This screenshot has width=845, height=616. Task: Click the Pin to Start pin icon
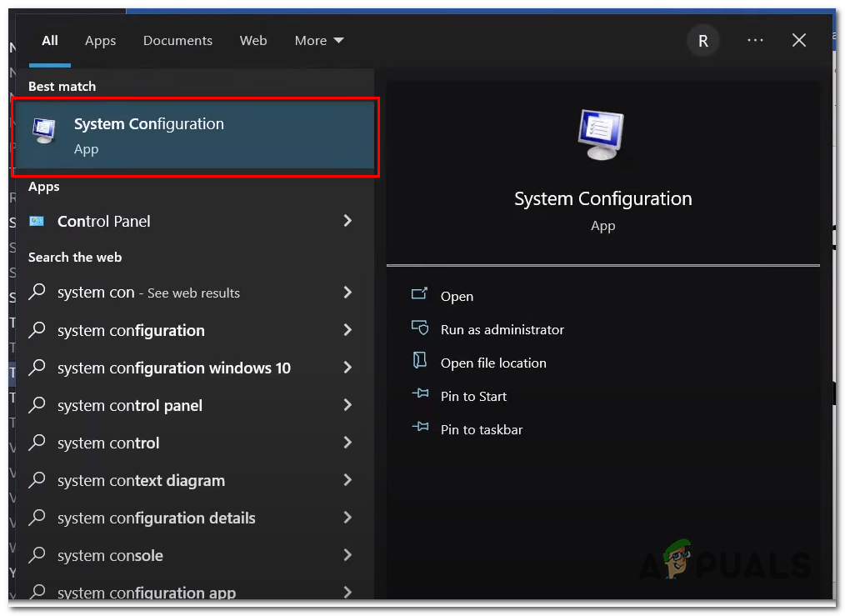tap(419, 395)
